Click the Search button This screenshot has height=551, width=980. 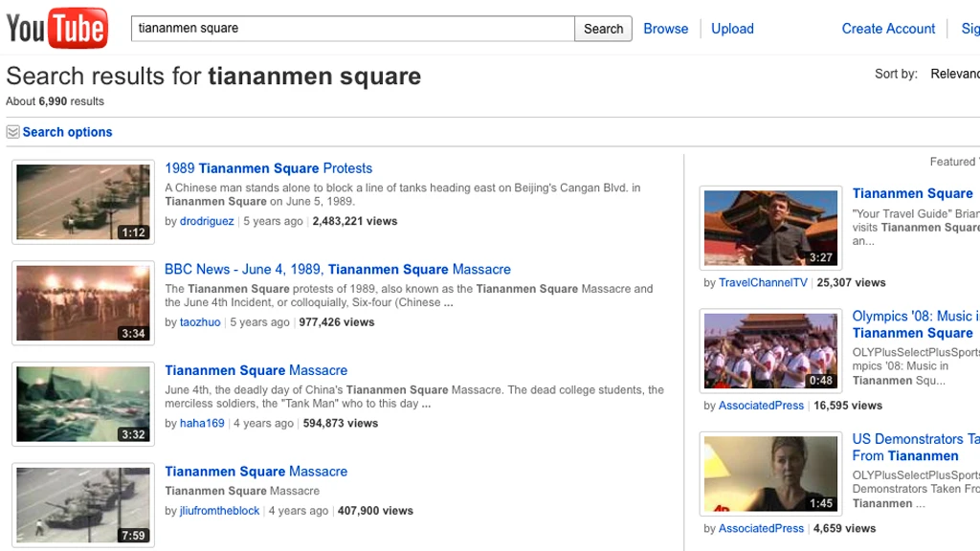click(x=603, y=29)
